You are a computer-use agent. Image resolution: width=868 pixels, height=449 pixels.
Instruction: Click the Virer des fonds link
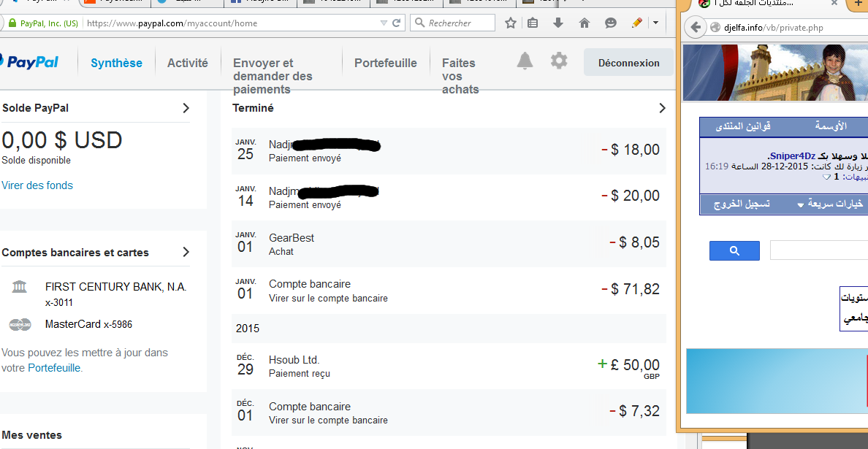coord(37,185)
